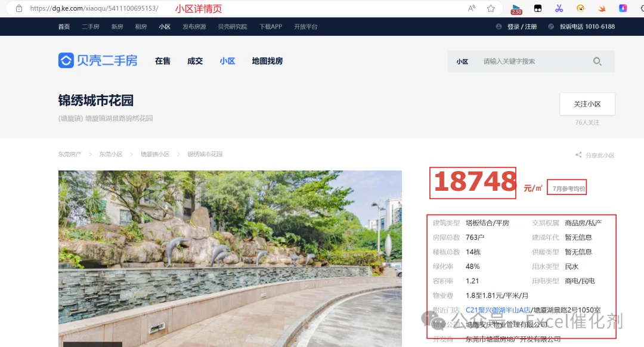Click the 投诉电话 1010-6188 text
Image resolution: width=644 pixels, height=347 pixels.
click(x=587, y=27)
